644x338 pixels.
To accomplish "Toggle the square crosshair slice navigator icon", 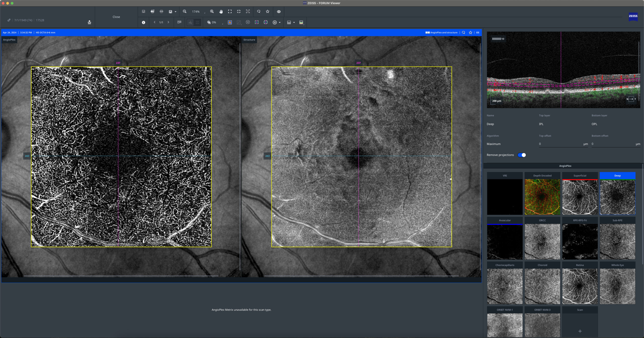I will coord(257,22).
